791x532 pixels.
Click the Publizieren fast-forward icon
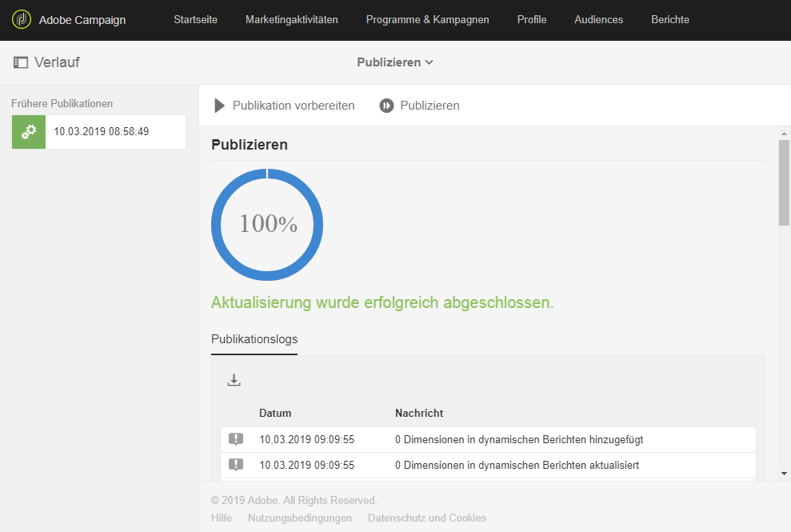point(386,106)
